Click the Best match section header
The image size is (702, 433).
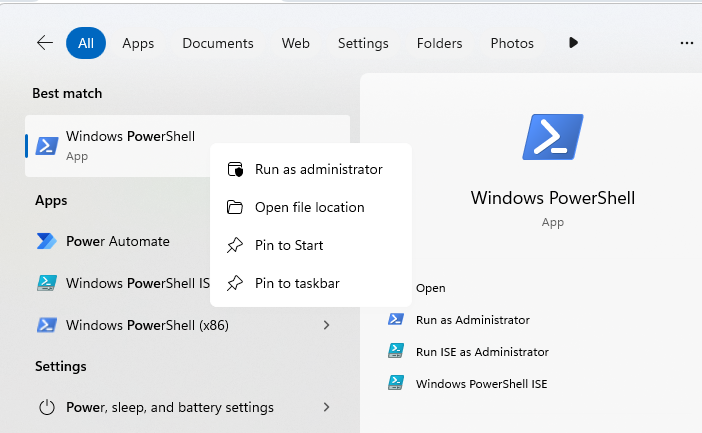point(67,94)
